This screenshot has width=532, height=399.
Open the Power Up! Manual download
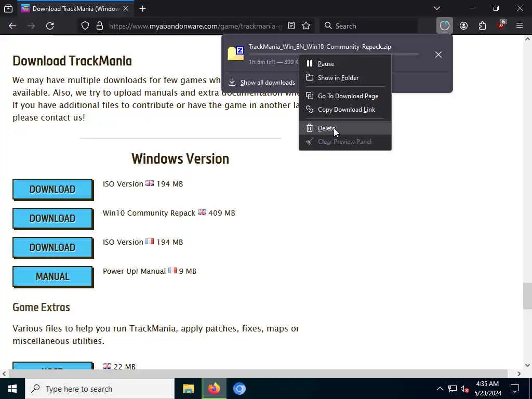(52, 277)
